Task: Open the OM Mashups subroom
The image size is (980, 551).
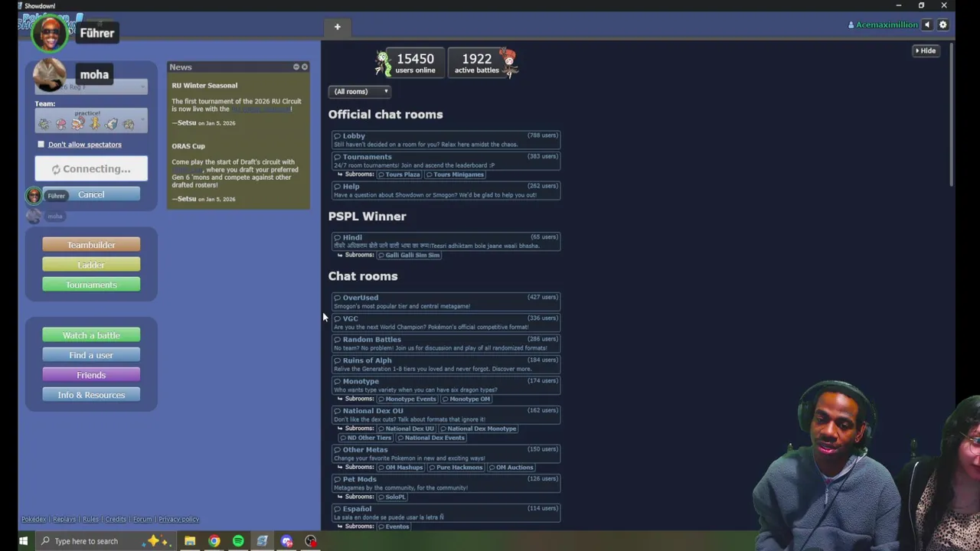Action: (x=400, y=467)
